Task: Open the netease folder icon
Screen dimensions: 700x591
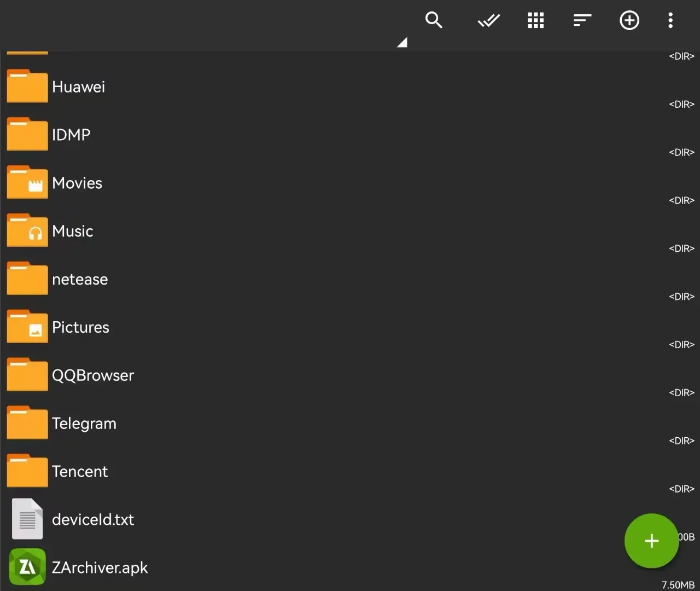Action: pos(27,279)
